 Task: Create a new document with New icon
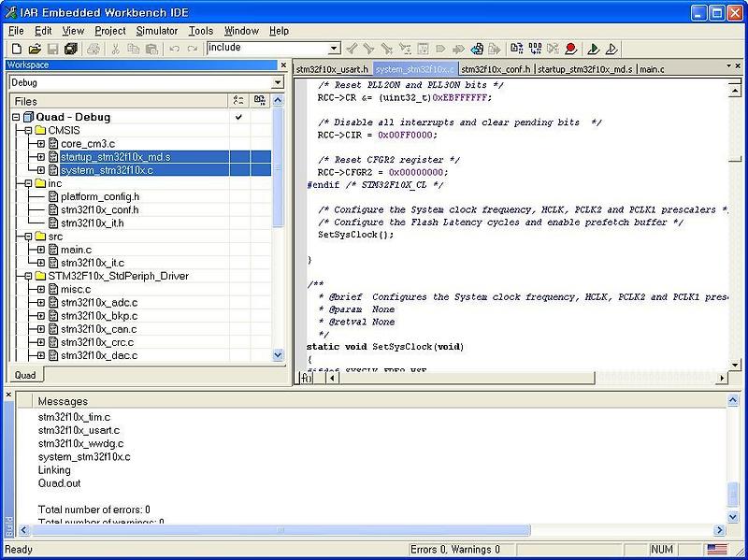pyautogui.click(x=16, y=49)
